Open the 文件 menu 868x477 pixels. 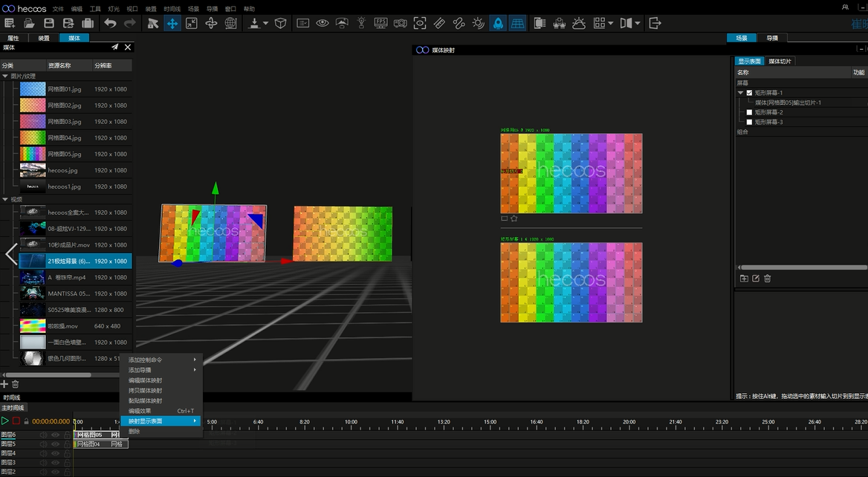tap(58, 9)
